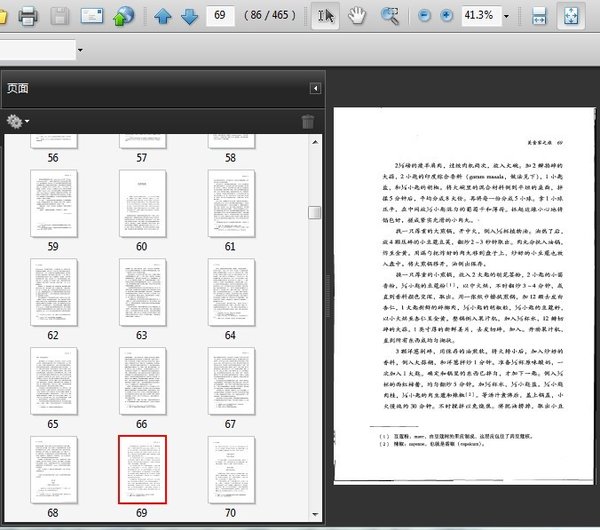Image resolution: width=600 pixels, height=530 pixels.
Task: Toggle the text Select tool
Action: tap(325, 16)
